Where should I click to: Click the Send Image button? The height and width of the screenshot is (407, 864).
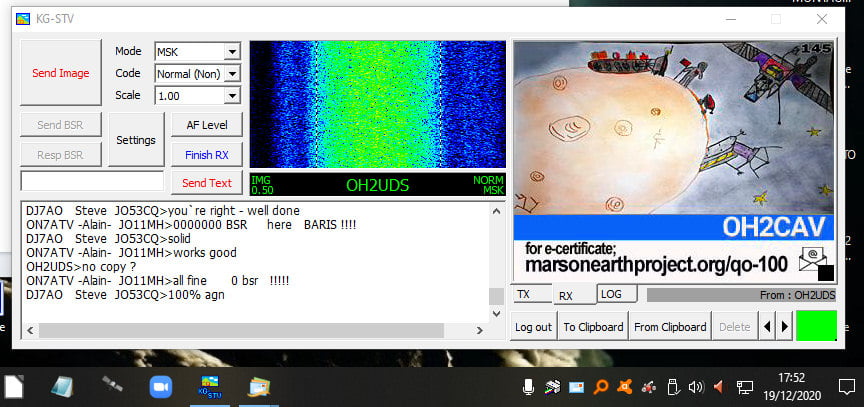(61, 73)
